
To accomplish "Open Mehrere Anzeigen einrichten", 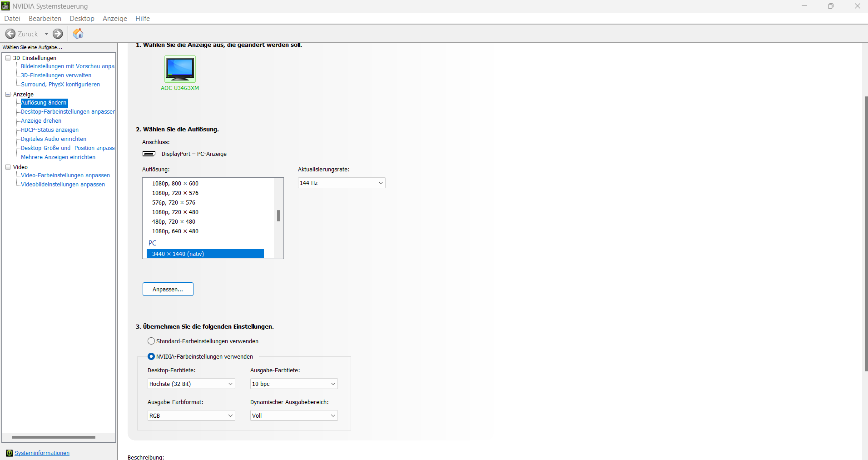I will click(x=58, y=157).
